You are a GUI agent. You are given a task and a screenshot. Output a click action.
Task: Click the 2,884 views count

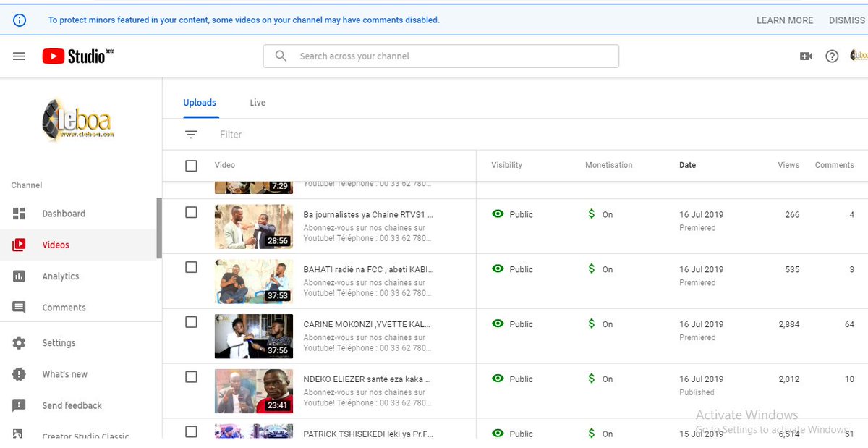tap(788, 324)
